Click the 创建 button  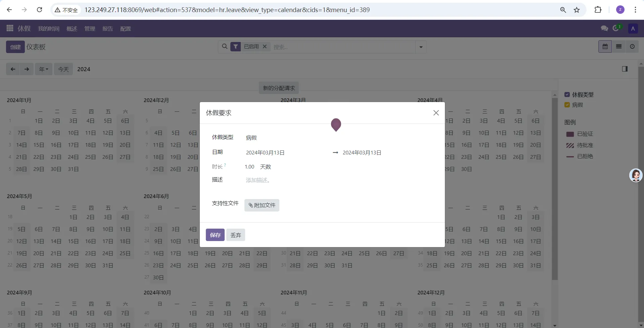tap(15, 47)
